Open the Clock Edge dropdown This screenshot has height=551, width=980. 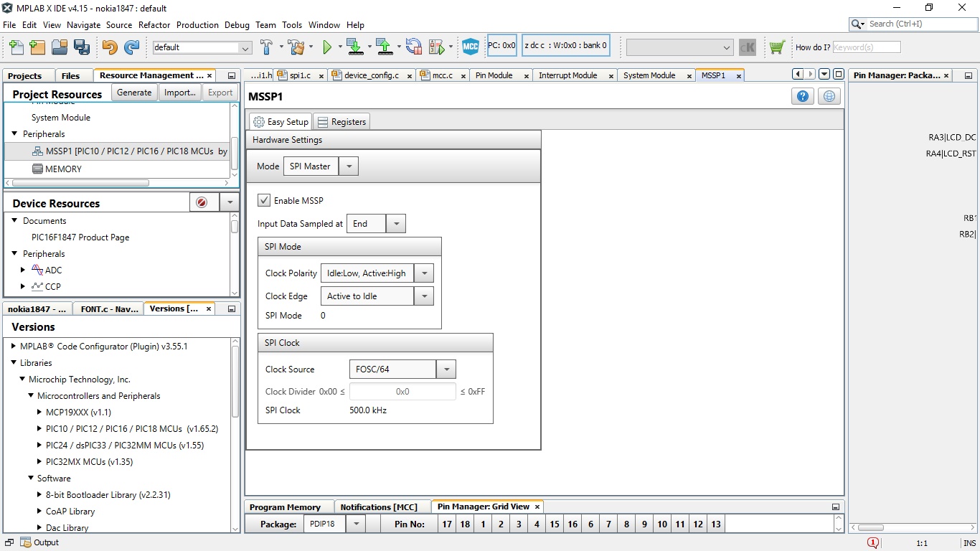point(424,296)
